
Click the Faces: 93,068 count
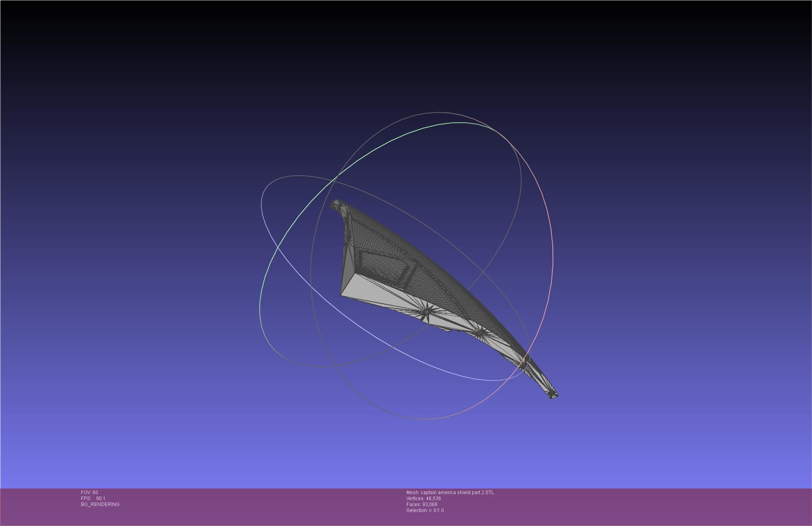(x=422, y=504)
